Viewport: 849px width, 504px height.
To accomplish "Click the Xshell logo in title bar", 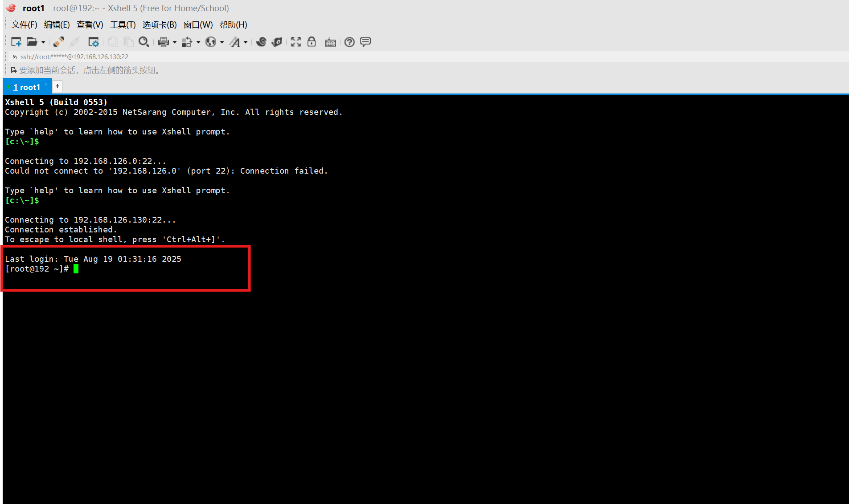I will pos(11,8).
